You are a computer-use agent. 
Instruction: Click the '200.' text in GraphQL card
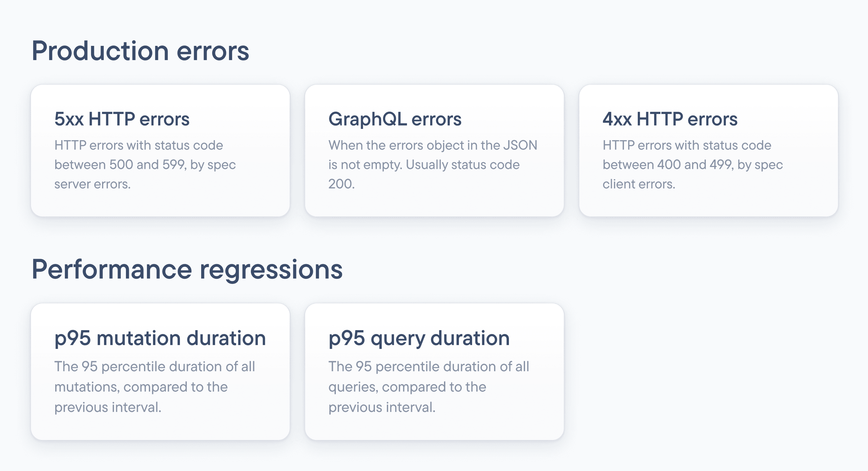[x=341, y=184]
